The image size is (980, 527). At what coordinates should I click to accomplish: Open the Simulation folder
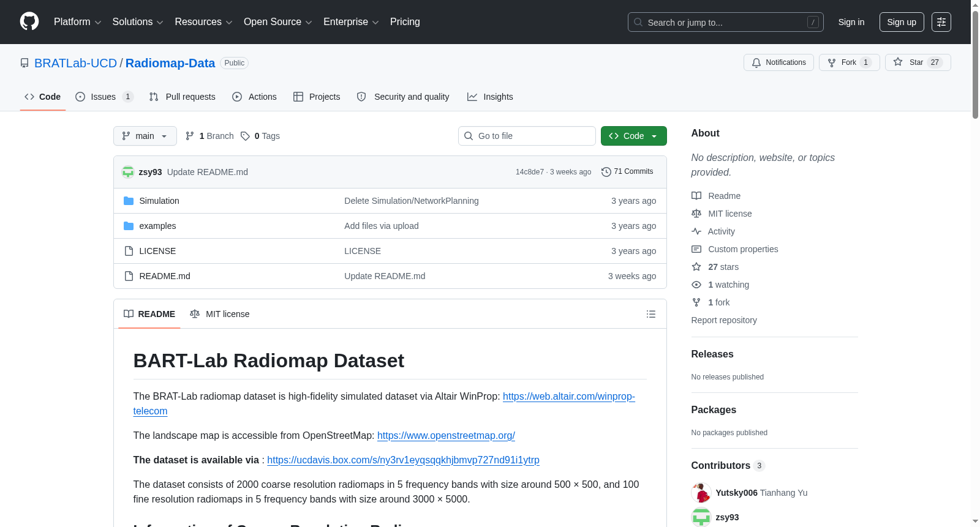click(159, 201)
